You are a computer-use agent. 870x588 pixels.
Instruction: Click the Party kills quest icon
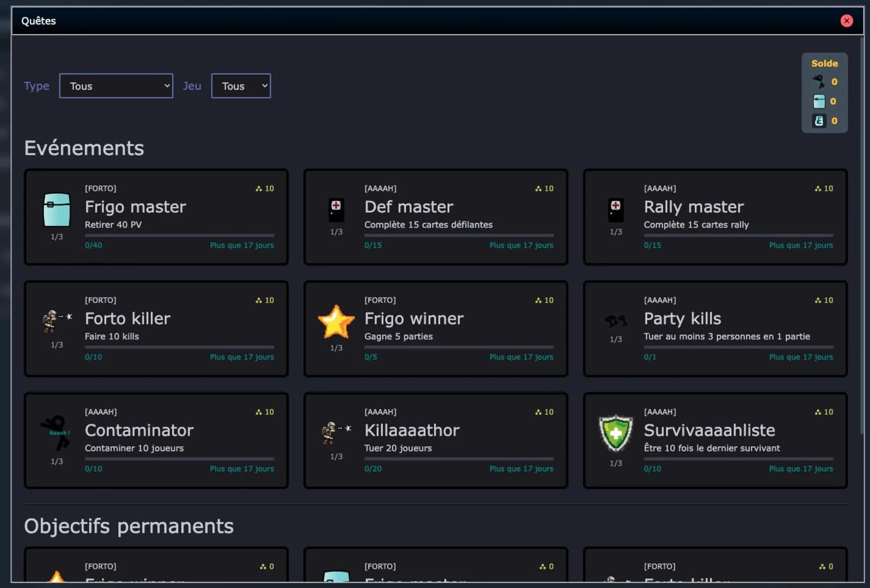(x=615, y=321)
